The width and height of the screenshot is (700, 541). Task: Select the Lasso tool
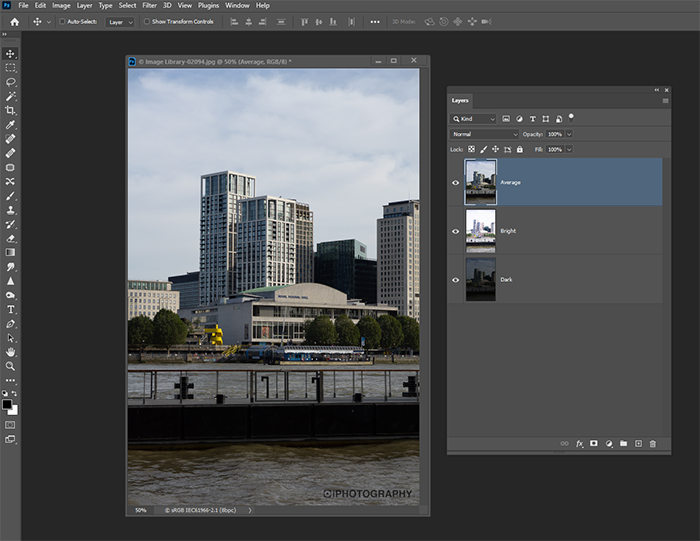(x=10, y=82)
